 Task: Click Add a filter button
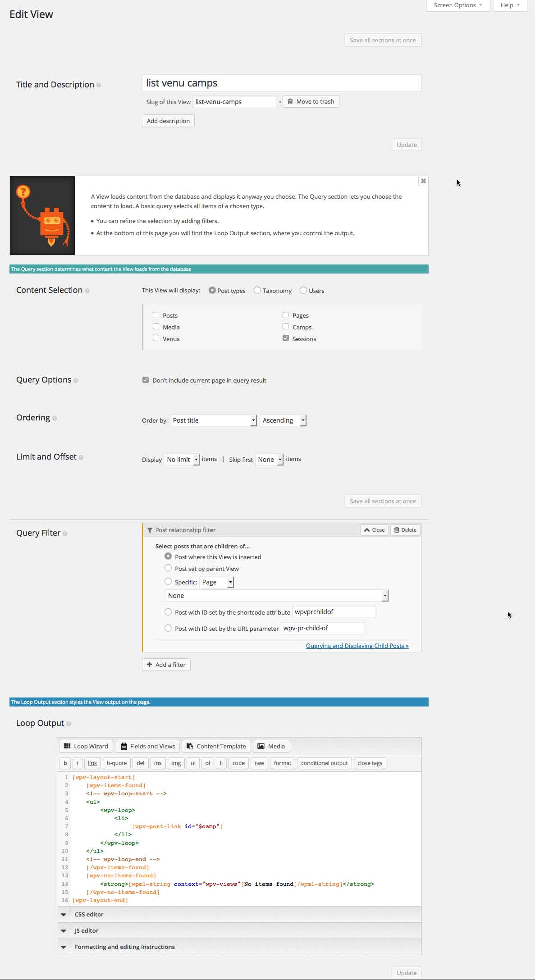click(166, 665)
